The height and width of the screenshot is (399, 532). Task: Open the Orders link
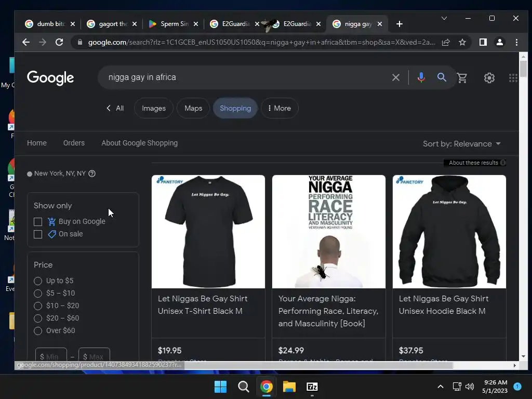pyautogui.click(x=74, y=143)
